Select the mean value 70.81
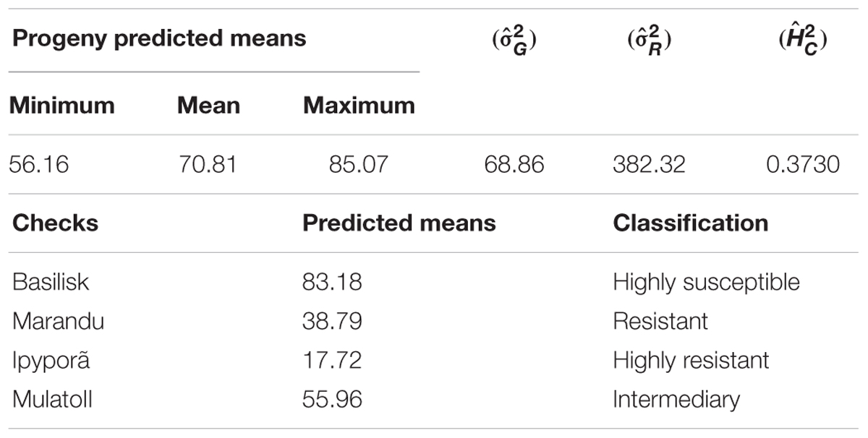The image size is (868, 438). pos(207,165)
